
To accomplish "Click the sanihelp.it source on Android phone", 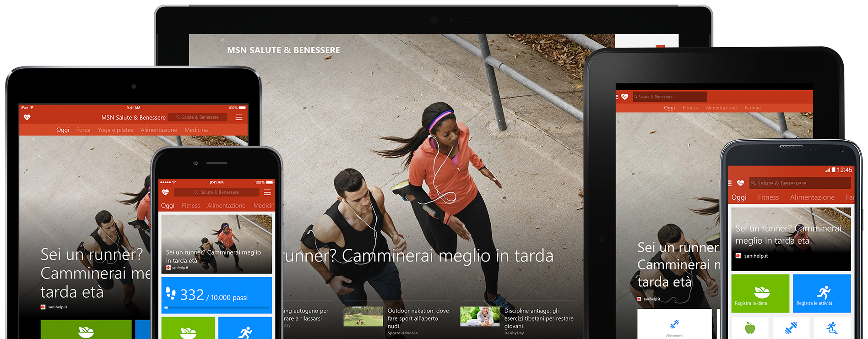I will (x=752, y=256).
